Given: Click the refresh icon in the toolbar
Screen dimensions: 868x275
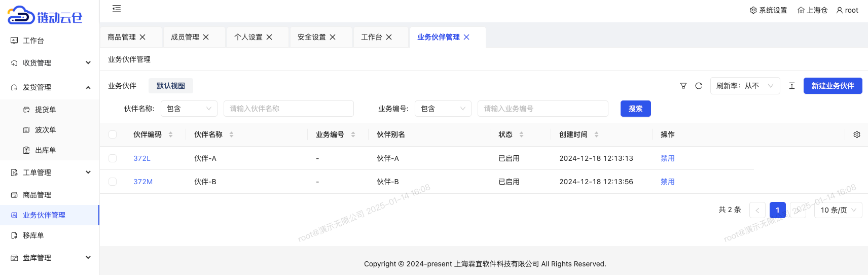Looking at the screenshot, I should pos(699,86).
